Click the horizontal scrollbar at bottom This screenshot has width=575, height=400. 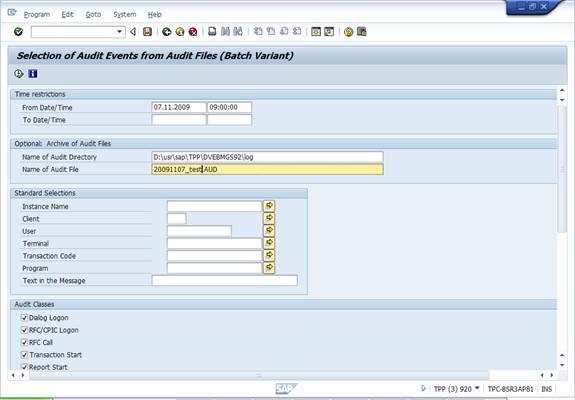click(259, 375)
